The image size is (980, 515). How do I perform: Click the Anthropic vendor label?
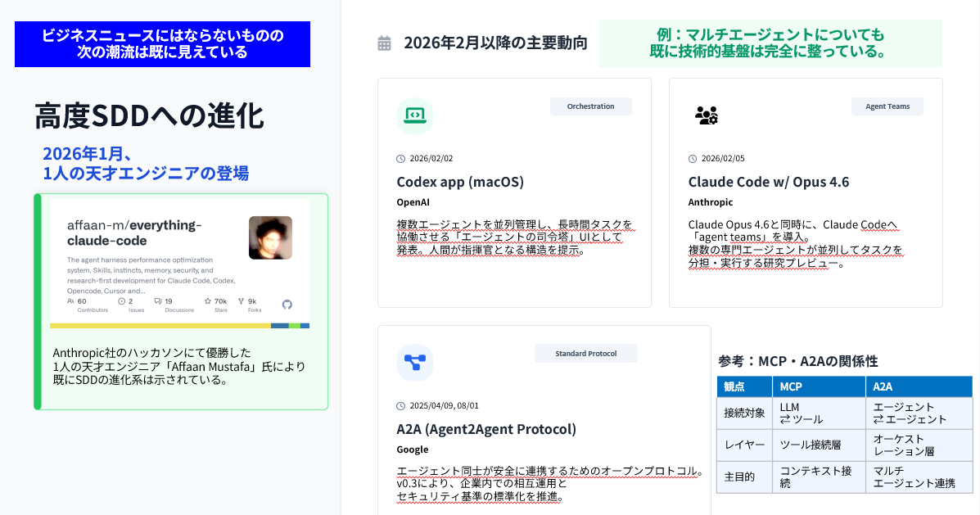(711, 202)
